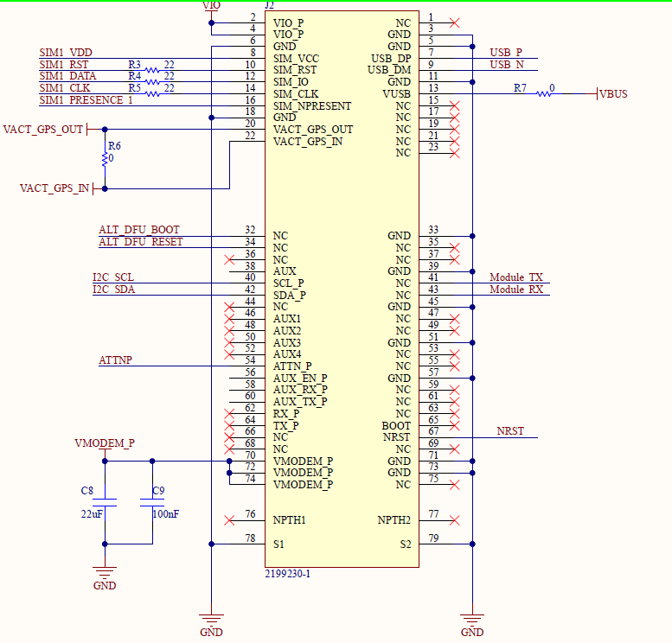This screenshot has height=643, width=672.
Task: Select the bottom-right GND power symbol
Action: (472, 621)
